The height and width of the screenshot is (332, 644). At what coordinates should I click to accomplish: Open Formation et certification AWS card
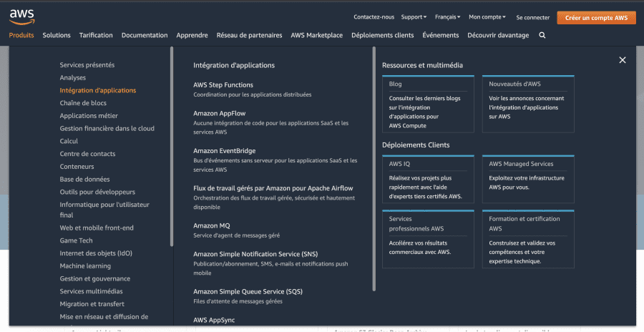528,239
